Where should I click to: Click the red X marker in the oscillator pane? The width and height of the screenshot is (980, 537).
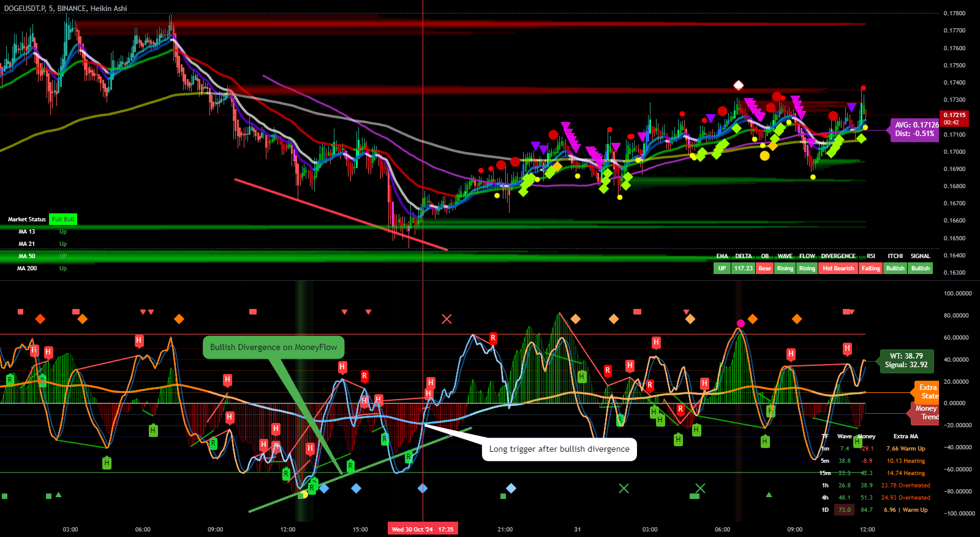click(447, 319)
